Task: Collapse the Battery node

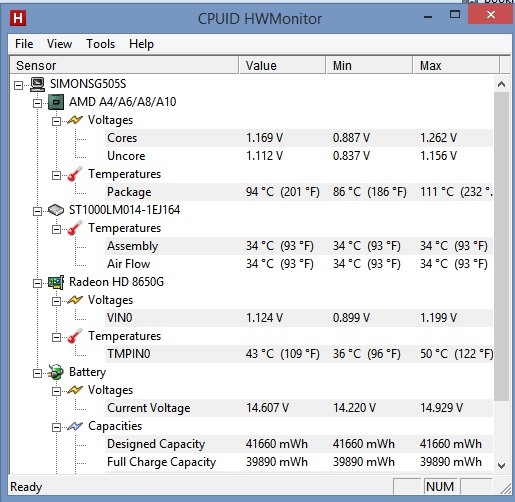Action: (x=37, y=373)
